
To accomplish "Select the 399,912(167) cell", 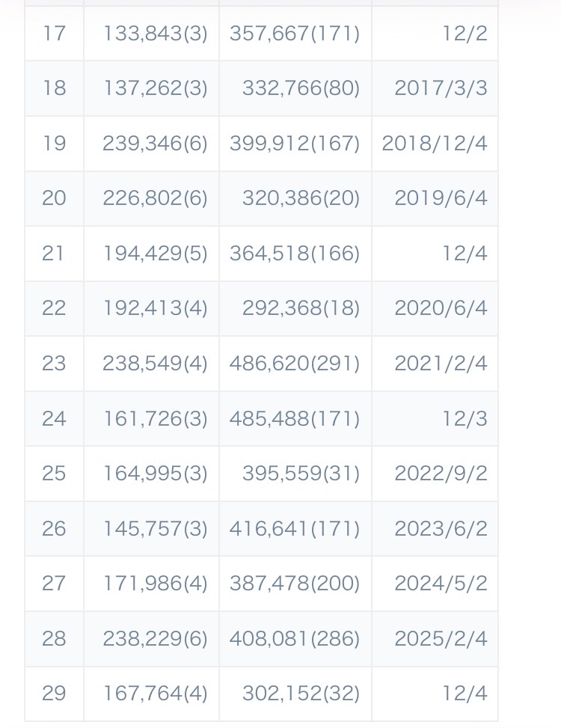I will coord(295,144).
